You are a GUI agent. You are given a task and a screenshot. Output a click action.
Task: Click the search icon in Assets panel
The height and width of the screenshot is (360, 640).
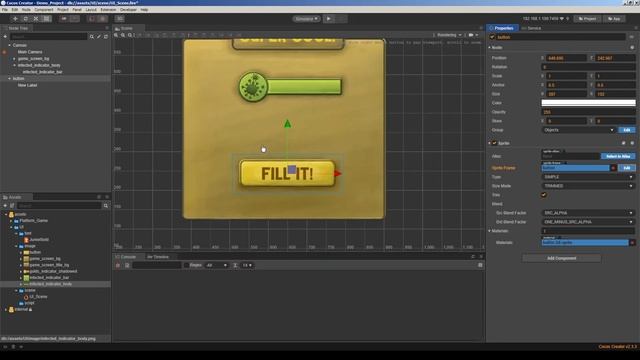(x=106, y=206)
